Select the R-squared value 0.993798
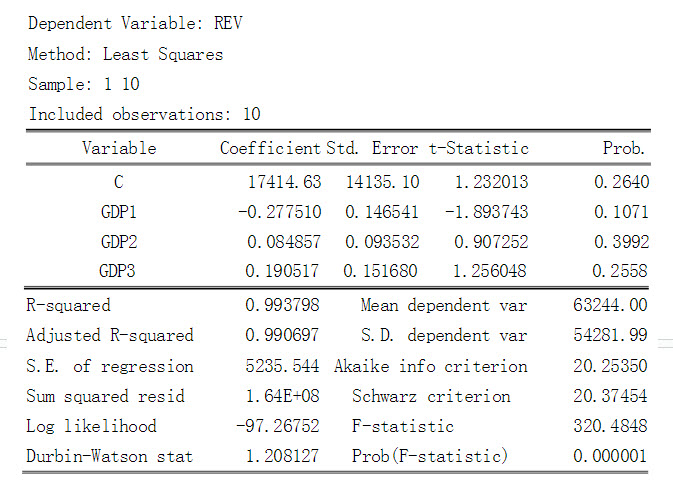The image size is (673, 483). pyautogui.click(x=283, y=305)
